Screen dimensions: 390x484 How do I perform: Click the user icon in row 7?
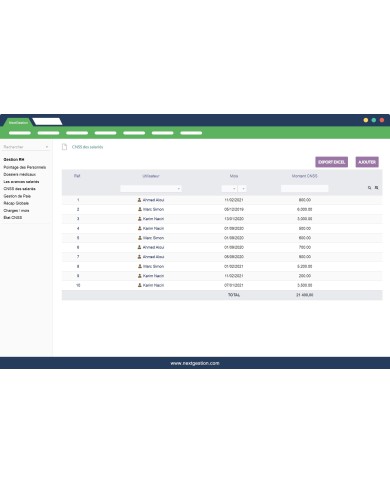(x=140, y=257)
